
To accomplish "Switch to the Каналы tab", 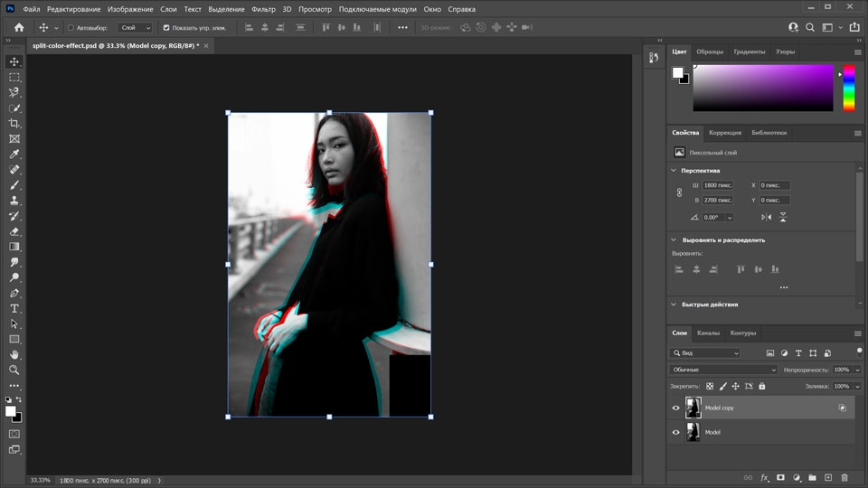I will 708,333.
